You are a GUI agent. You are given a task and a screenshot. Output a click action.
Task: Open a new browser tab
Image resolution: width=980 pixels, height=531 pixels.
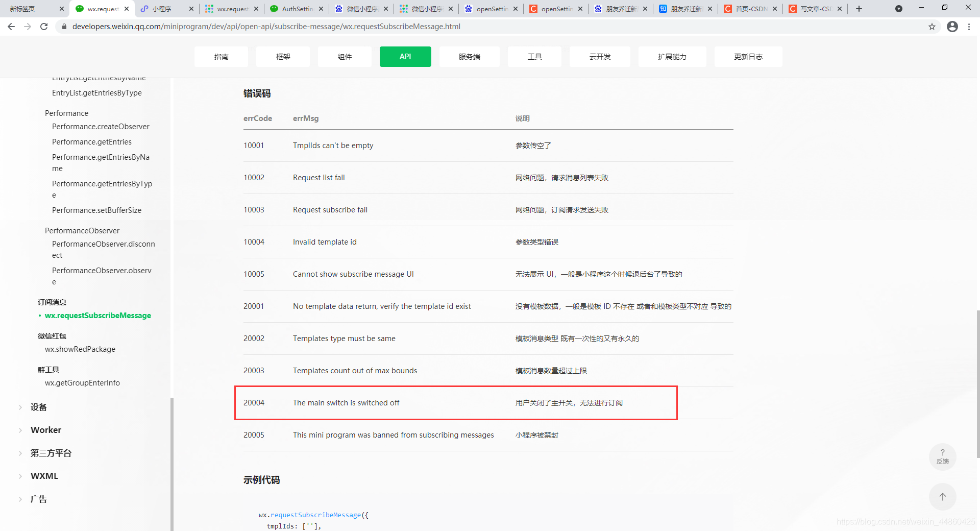coord(859,9)
